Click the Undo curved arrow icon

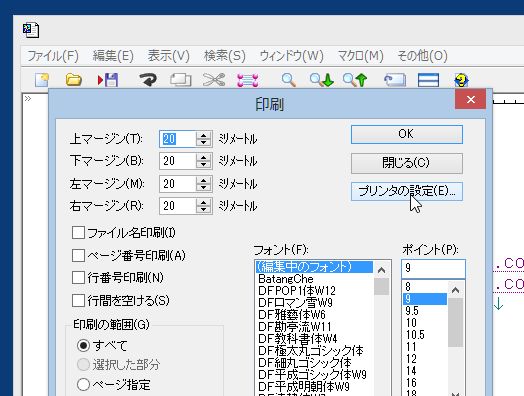click(148, 80)
